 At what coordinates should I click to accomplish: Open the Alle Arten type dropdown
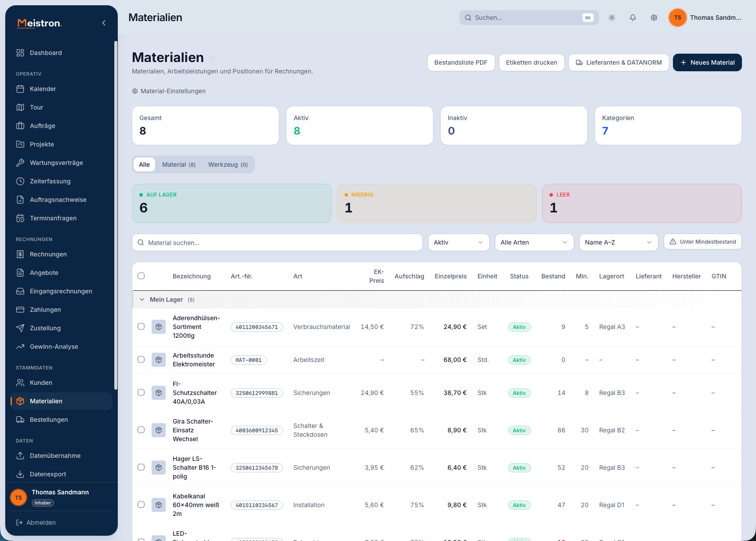[534, 242]
